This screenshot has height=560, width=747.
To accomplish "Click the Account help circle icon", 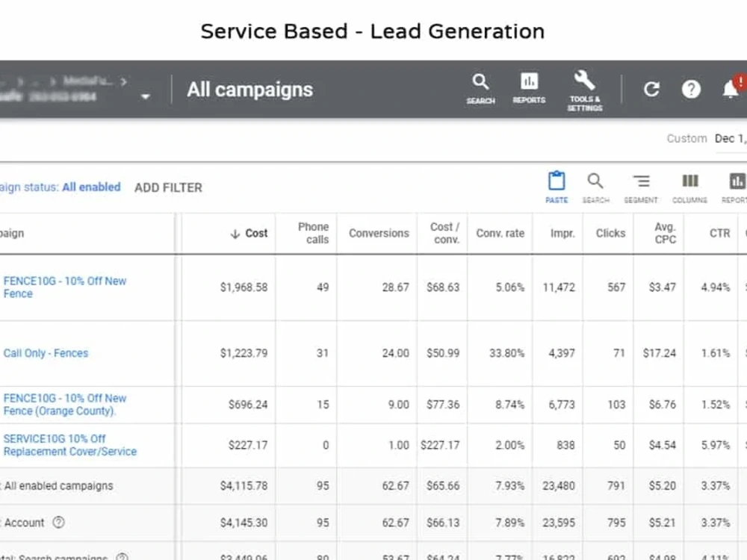I will 58,523.
